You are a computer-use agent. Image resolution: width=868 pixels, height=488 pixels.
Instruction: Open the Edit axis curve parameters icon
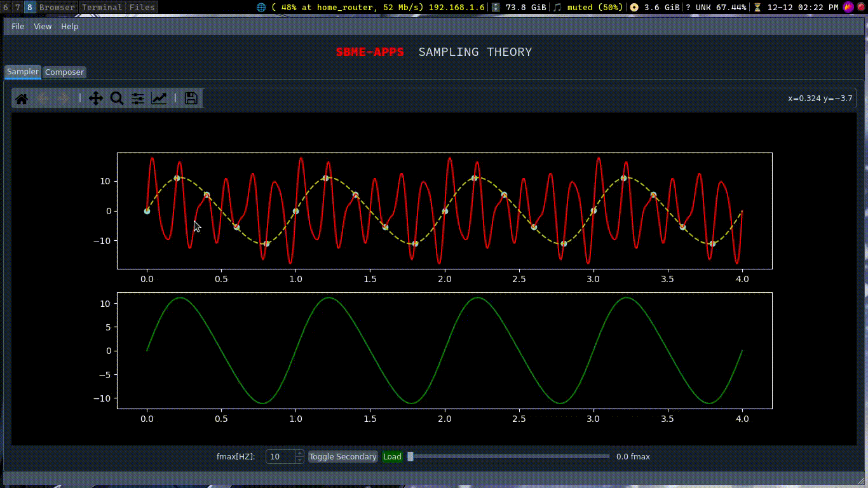pyautogui.click(x=159, y=98)
